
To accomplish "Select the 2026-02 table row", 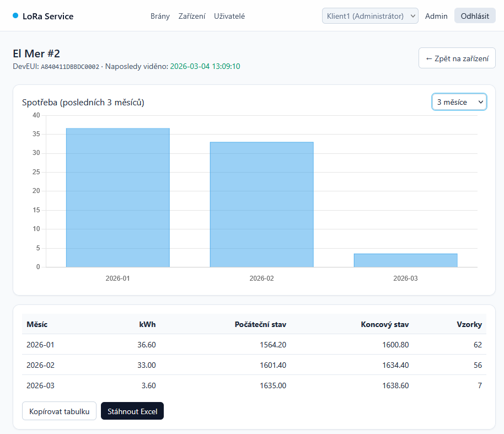I will point(254,365).
